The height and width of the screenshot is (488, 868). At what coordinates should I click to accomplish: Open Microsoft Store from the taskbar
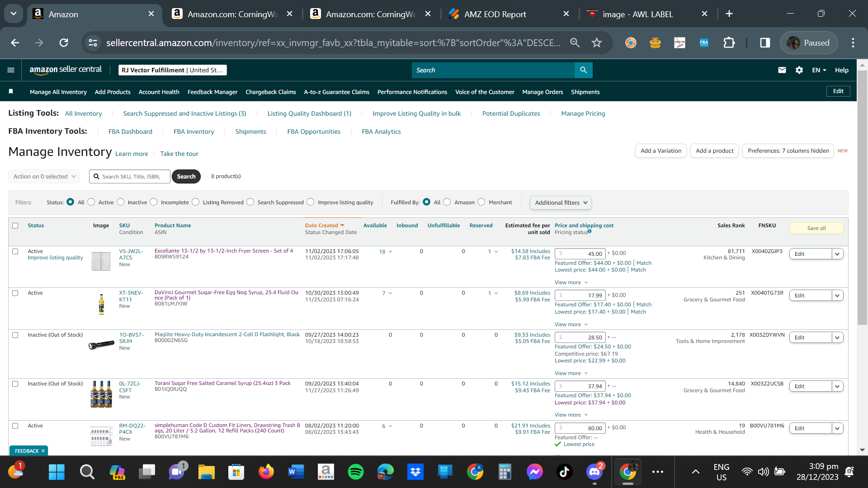pos(236,472)
